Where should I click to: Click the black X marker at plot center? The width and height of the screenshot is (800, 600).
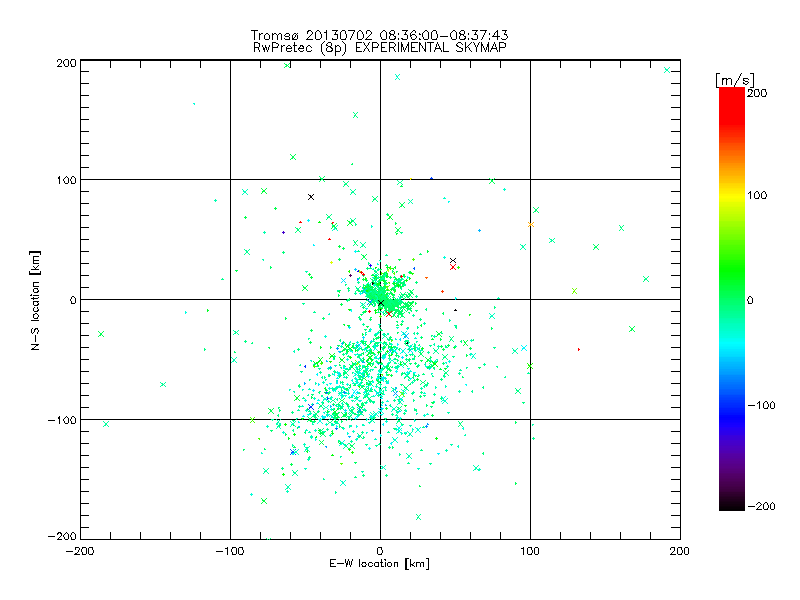[381, 303]
